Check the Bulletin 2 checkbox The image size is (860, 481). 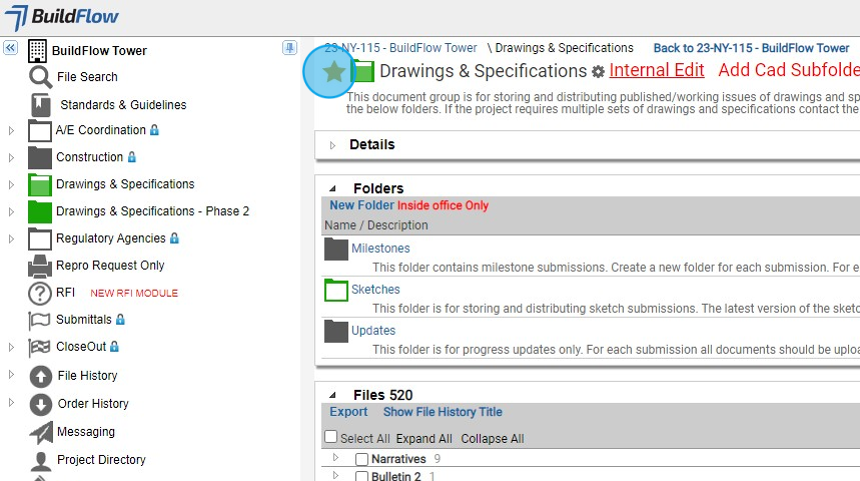(x=361, y=476)
